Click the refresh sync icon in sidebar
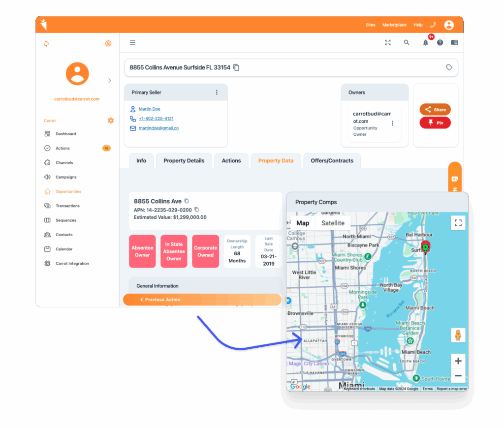This screenshot has width=504, height=428. tap(46, 44)
